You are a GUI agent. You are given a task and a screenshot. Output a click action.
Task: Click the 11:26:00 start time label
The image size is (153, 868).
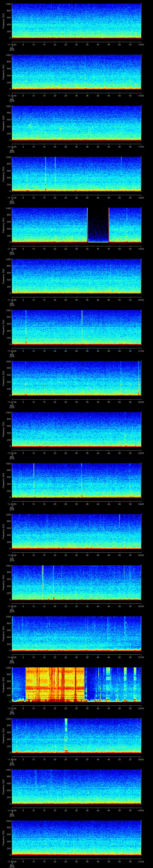click(x=12, y=657)
